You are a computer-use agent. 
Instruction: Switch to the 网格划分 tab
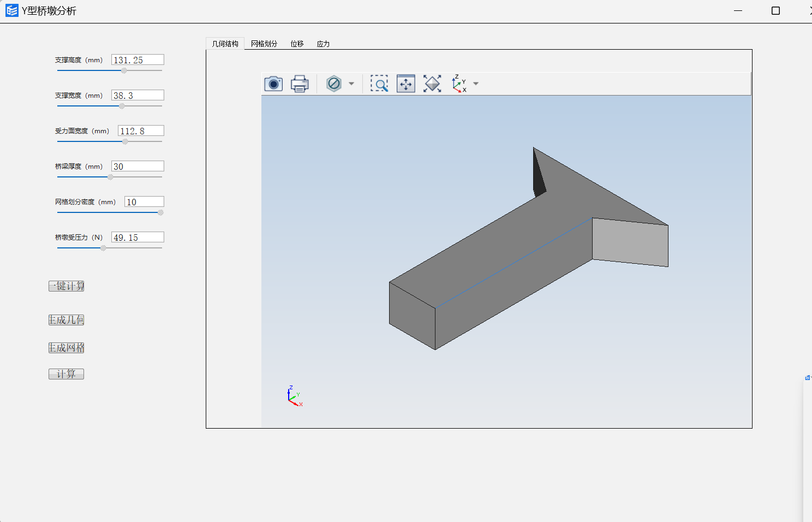(x=264, y=44)
